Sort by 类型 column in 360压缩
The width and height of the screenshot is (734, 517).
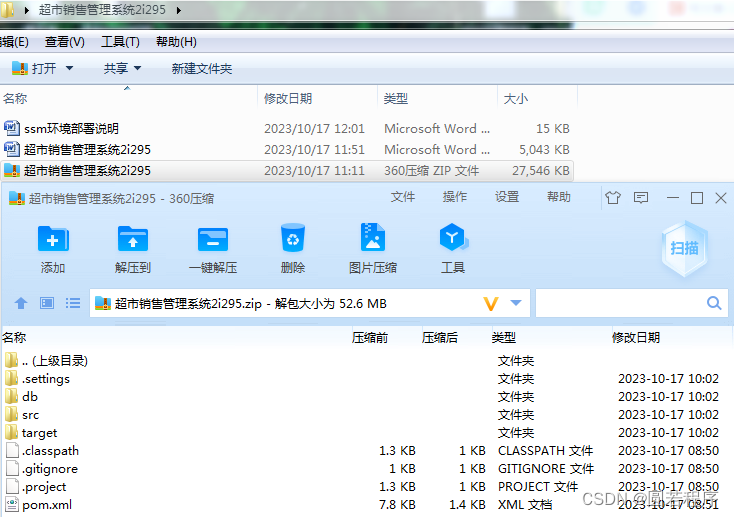504,338
